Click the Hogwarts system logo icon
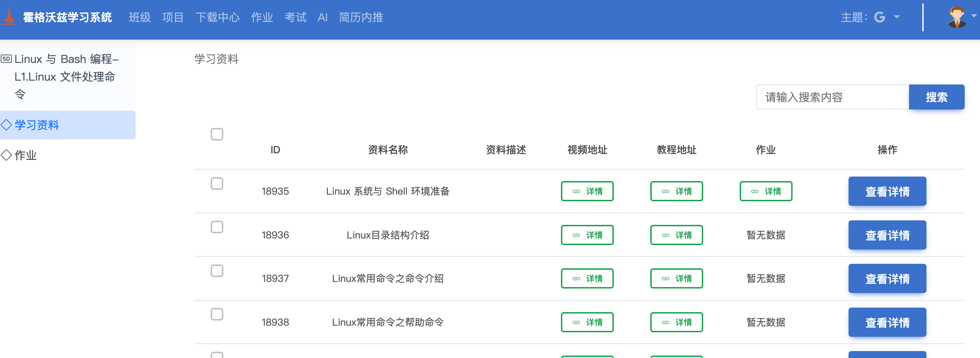Image resolution: width=980 pixels, height=358 pixels. pos(9,17)
